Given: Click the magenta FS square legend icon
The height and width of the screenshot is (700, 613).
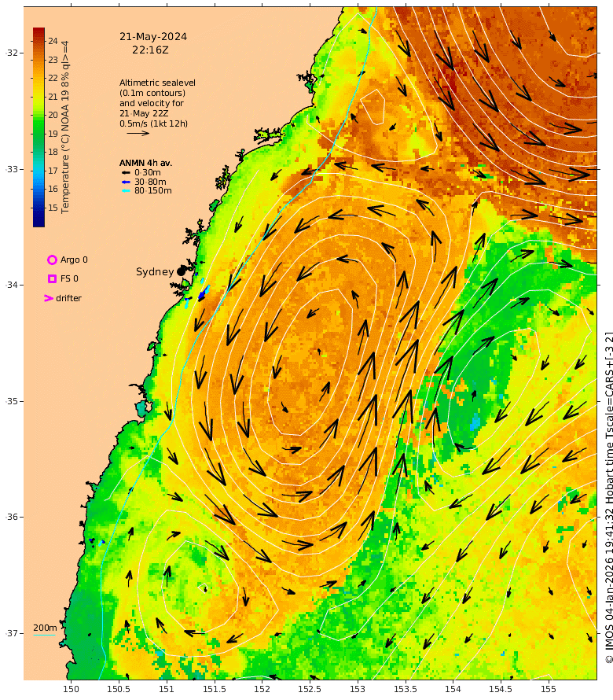Looking at the screenshot, I should click(52, 278).
